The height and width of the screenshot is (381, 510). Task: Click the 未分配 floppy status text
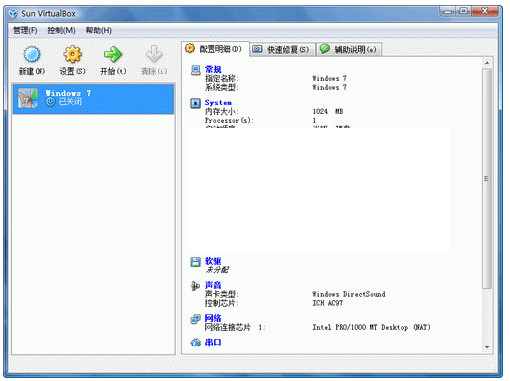click(217, 270)
